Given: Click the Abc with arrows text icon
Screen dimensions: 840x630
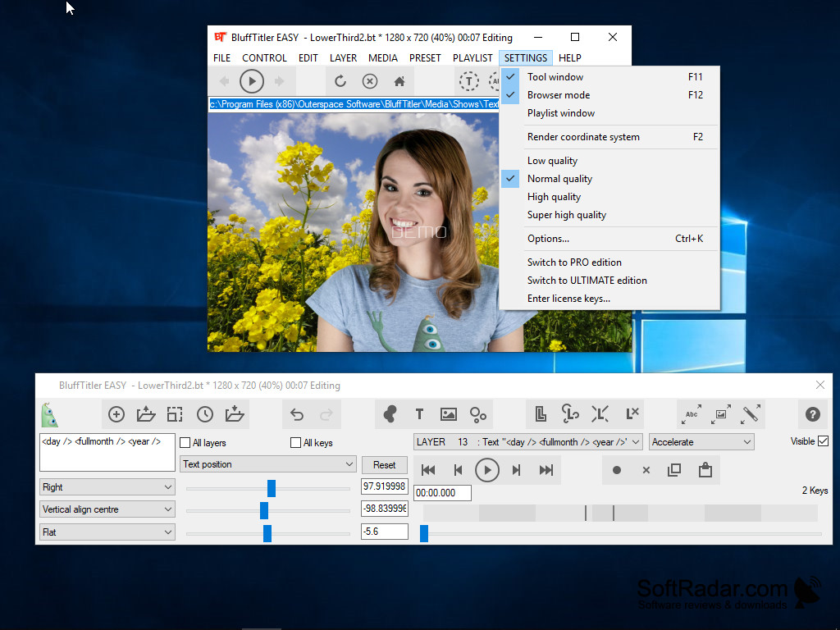Looking at the screenshot, I should [692, 414].
